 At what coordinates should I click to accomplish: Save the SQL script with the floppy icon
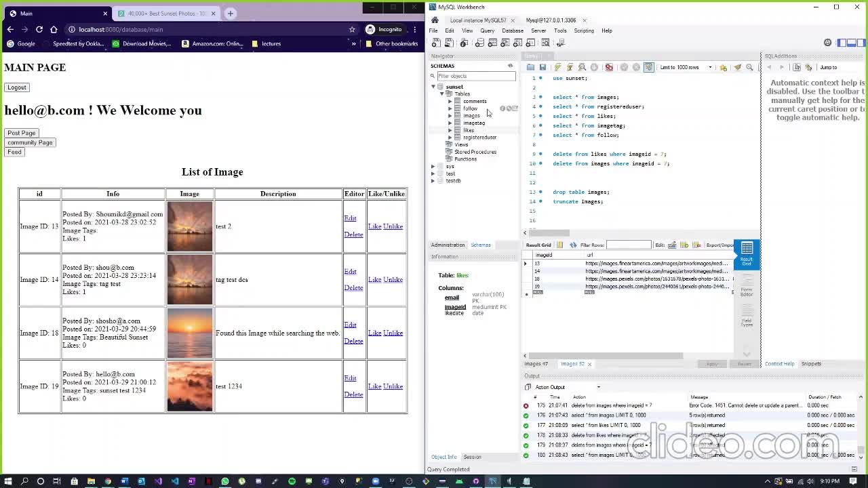click(542, 67)
